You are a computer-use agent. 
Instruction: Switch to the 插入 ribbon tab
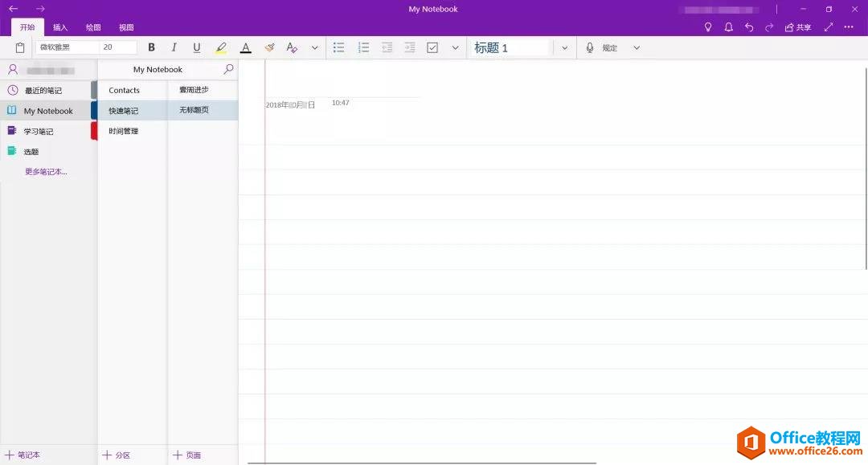coord(59,27)
